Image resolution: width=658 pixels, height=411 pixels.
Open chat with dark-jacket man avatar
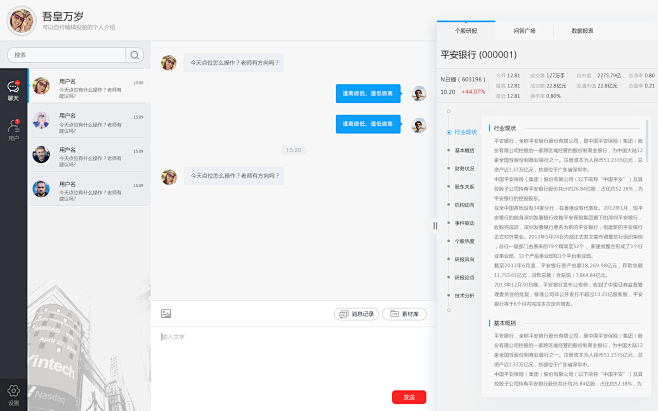(89, 154)
